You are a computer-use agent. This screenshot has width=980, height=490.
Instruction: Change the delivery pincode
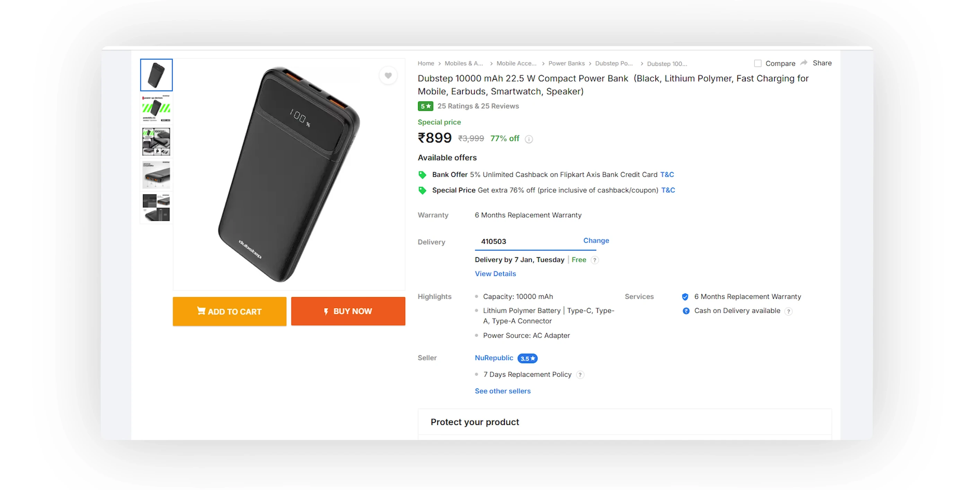click(596, 240)
